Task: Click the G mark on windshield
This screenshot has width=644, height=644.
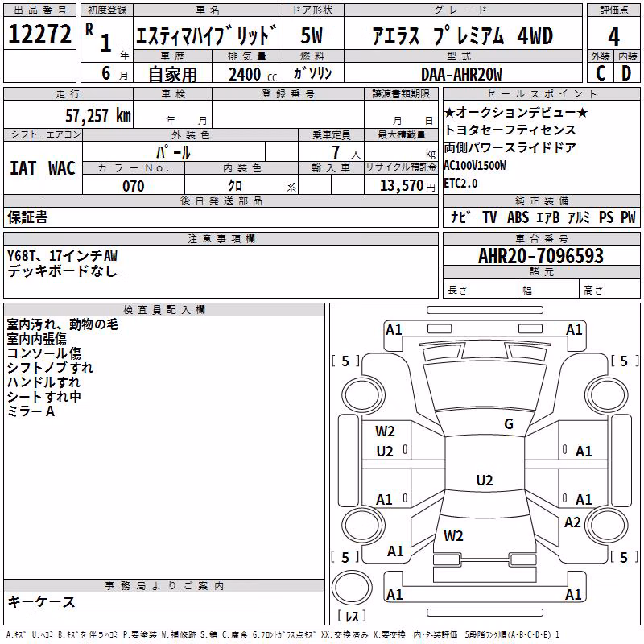Action: click(509, 423)
